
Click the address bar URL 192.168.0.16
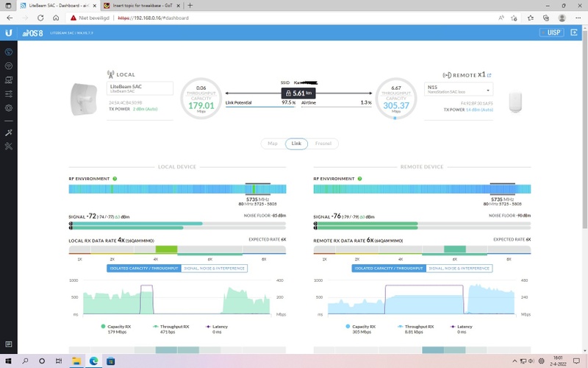click(154, 18)
